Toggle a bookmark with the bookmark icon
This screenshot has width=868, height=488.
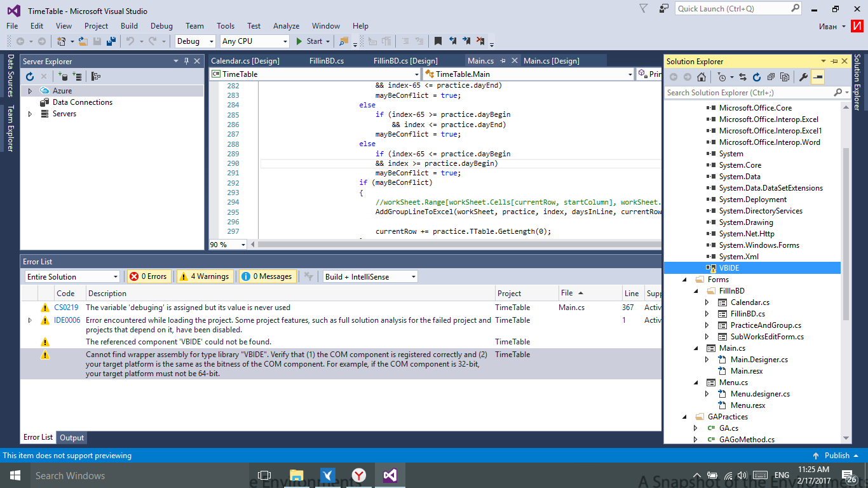coord(438,41)
